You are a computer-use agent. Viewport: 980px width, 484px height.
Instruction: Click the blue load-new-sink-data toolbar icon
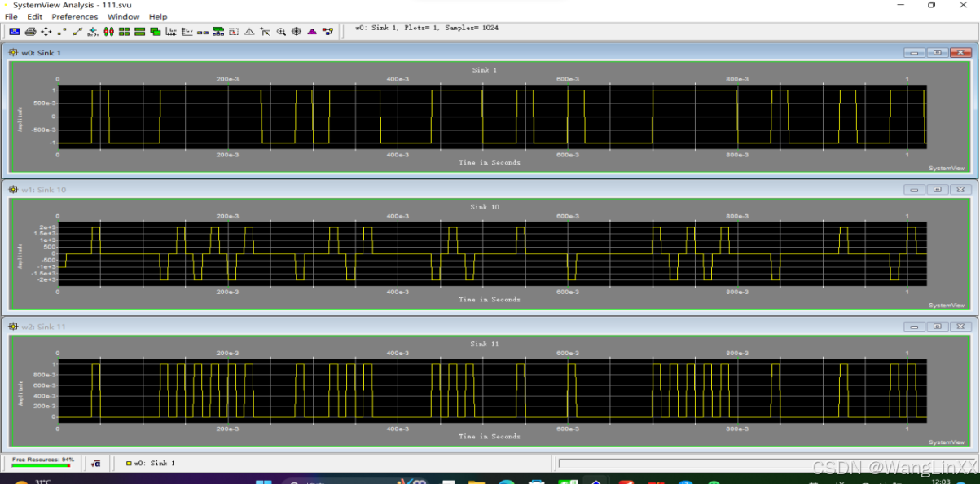[15, 32]
